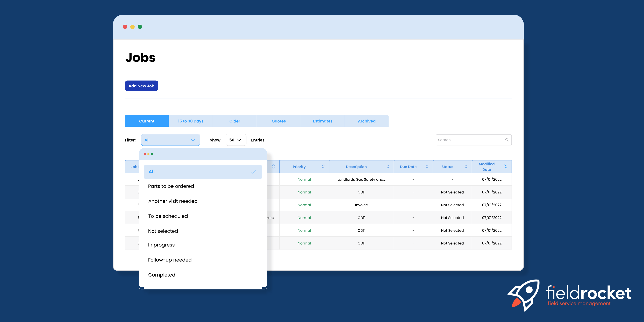This screenshot has width=644, height=322.
Task: Click the Add New Job button
Action: point(141,86)
